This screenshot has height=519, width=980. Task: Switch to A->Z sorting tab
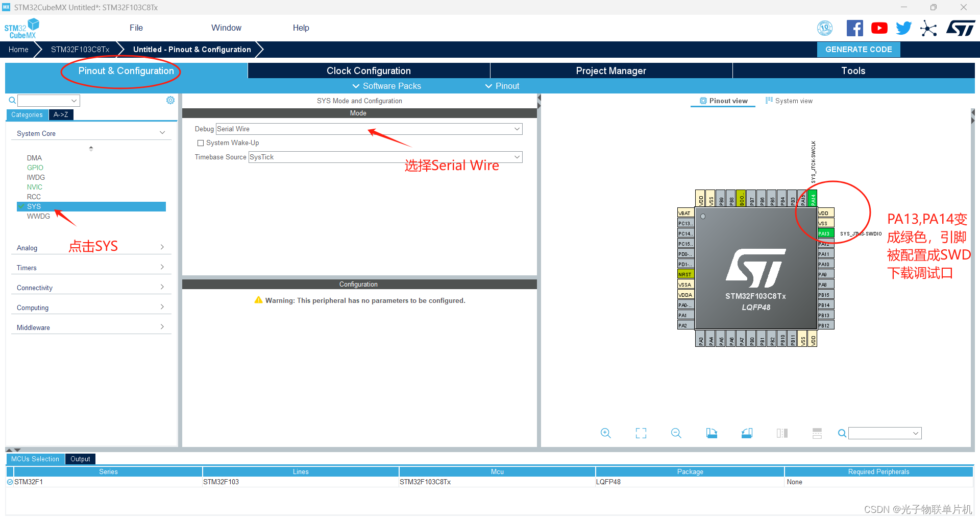(x=61, y=114)
